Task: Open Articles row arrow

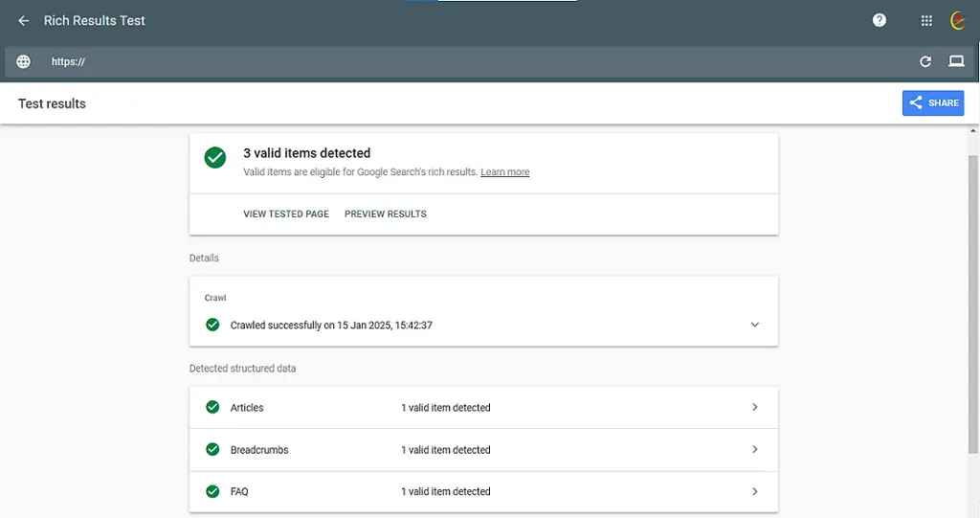Action: 755,407
